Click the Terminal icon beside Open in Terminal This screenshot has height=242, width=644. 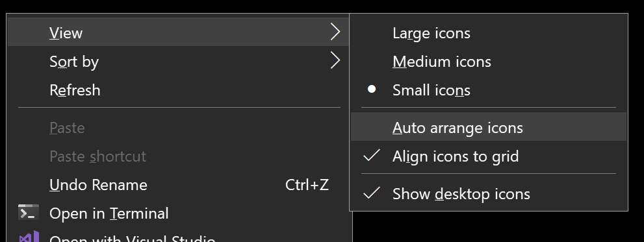pos(29,212)
